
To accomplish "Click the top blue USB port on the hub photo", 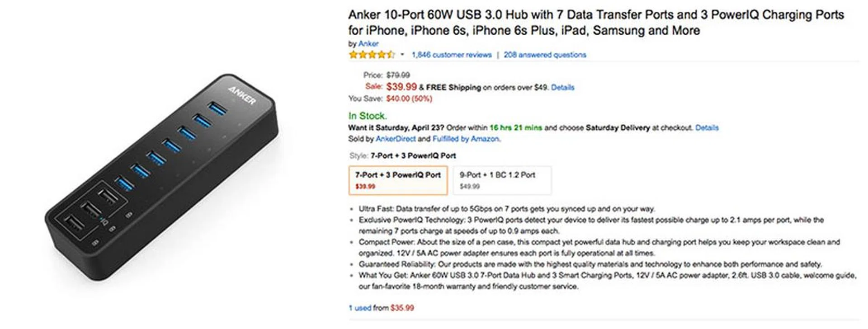I will click(217, 108).
